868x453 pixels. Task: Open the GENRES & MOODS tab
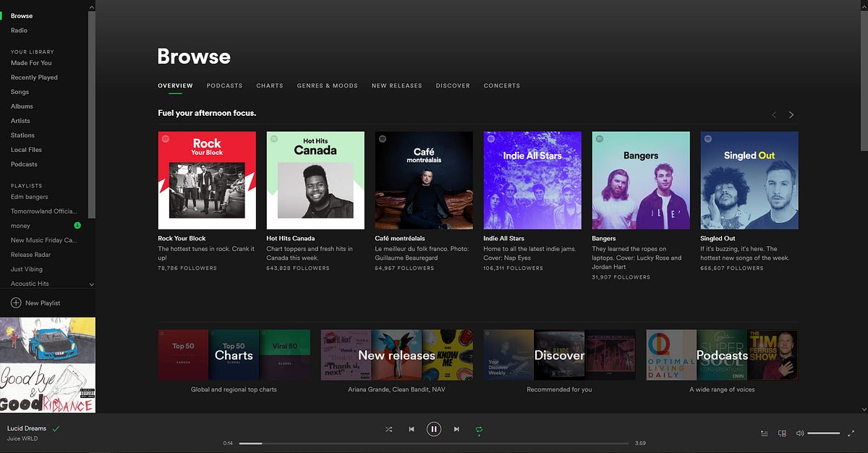tap(327, 85)
